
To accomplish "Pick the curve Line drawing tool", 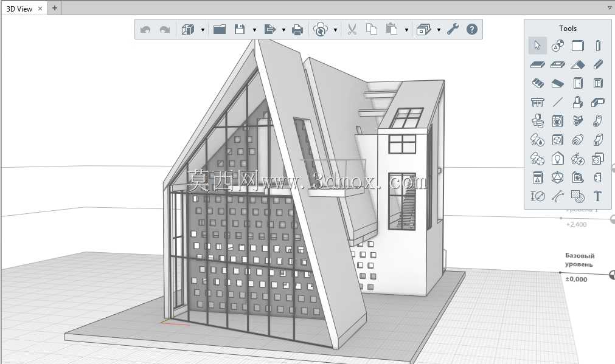I will 557,196.
